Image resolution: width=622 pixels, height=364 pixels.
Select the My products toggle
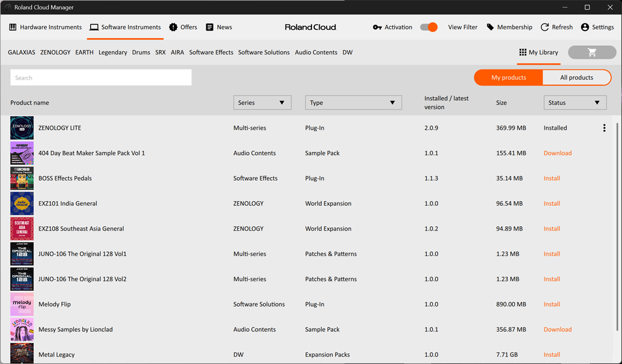tap(509, 77)
